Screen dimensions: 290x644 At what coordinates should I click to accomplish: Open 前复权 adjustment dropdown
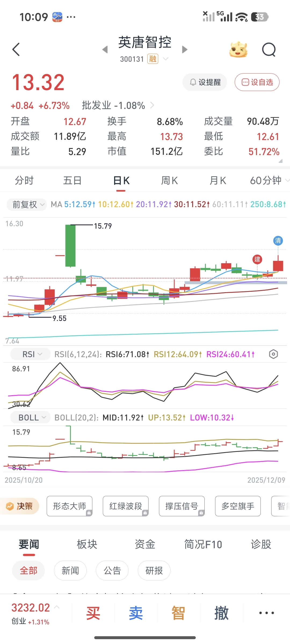pos(26,204)
